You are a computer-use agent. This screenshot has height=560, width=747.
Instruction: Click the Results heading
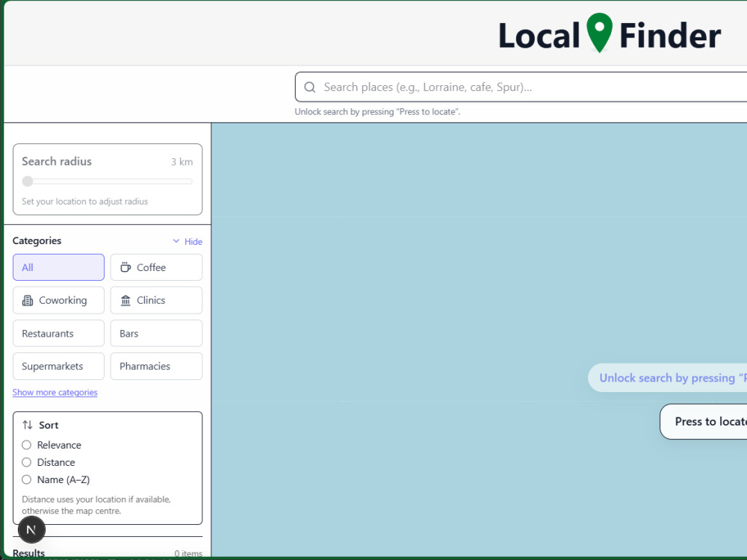coord(28,553)
